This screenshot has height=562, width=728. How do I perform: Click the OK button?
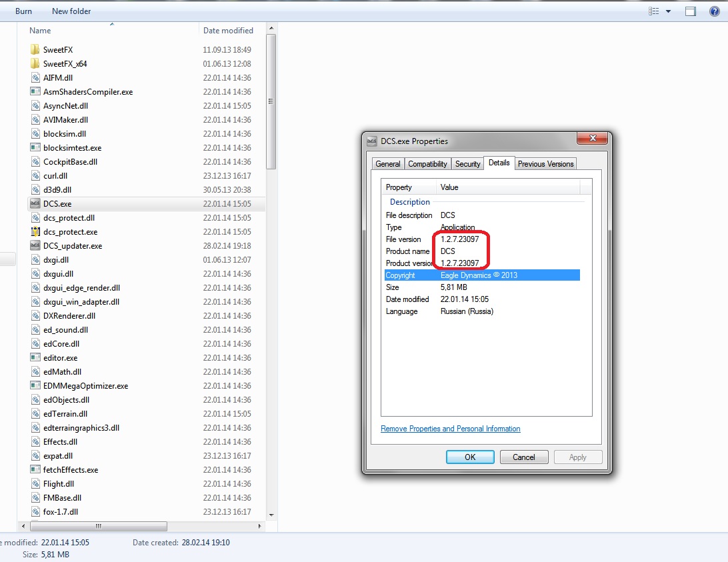[x=470, y=457]
